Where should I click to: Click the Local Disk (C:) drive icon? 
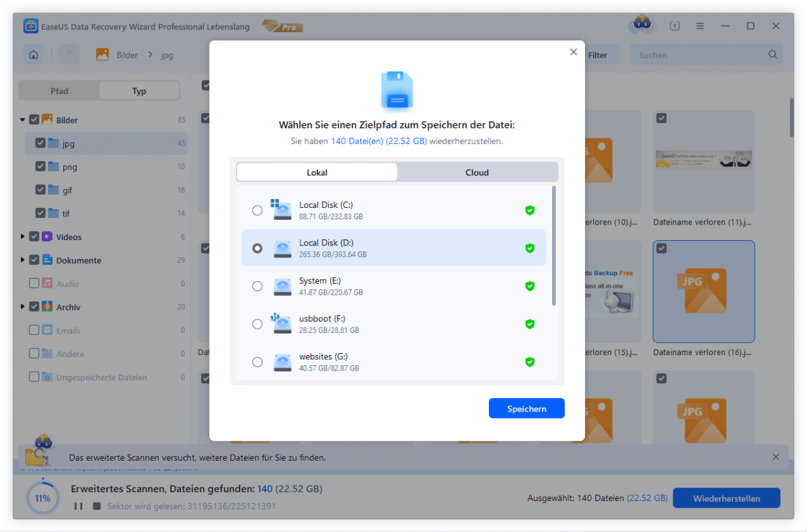(x=281, y=210)
